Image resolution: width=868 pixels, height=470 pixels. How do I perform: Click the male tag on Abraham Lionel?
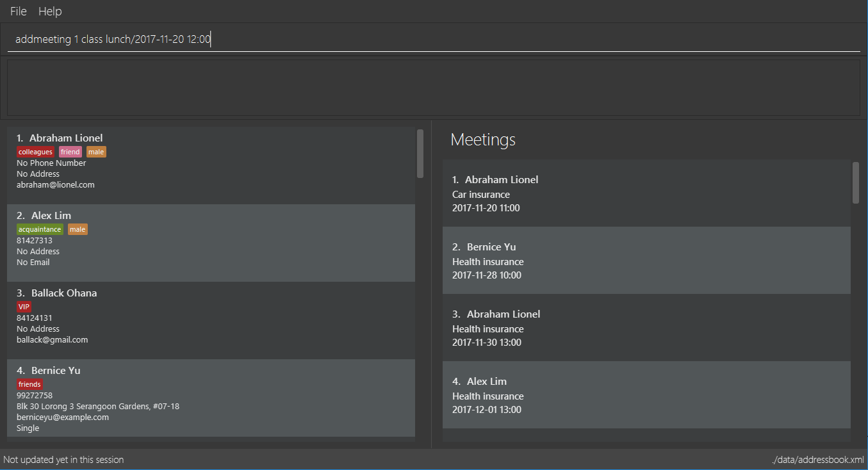pyautogui.click(x=96, y=152)
